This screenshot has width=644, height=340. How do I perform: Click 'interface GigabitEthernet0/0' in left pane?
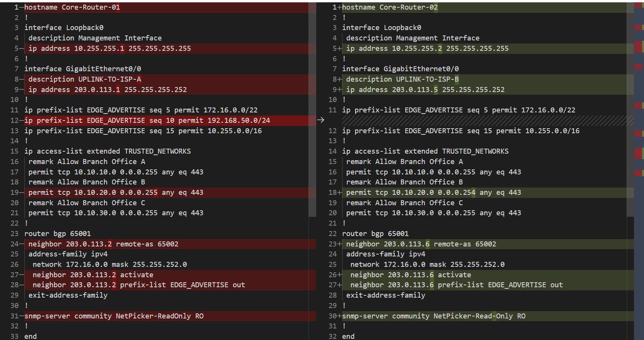tap(83, 69)
